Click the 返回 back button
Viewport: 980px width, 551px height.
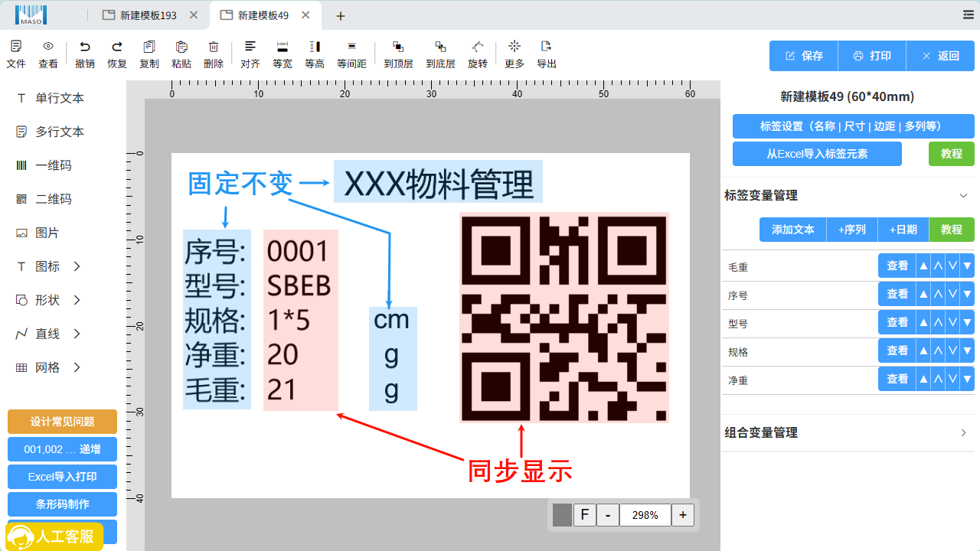pyautogui.click(x=941, y=56)
